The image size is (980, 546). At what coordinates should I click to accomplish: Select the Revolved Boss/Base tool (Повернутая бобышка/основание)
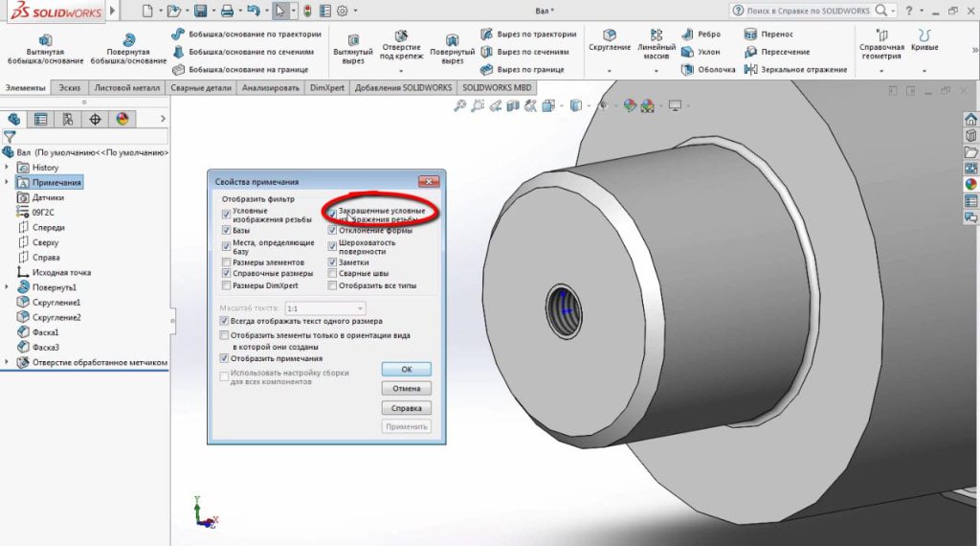point(128,50)
